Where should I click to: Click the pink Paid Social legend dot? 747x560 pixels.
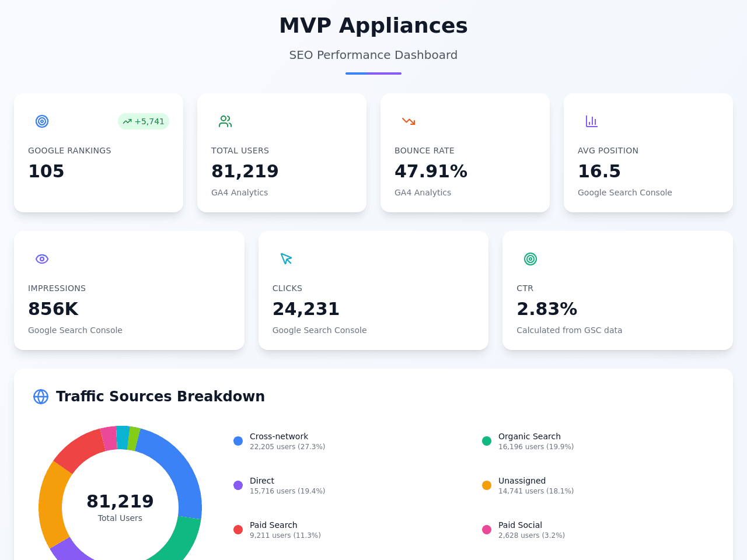[x=487, y=530]
